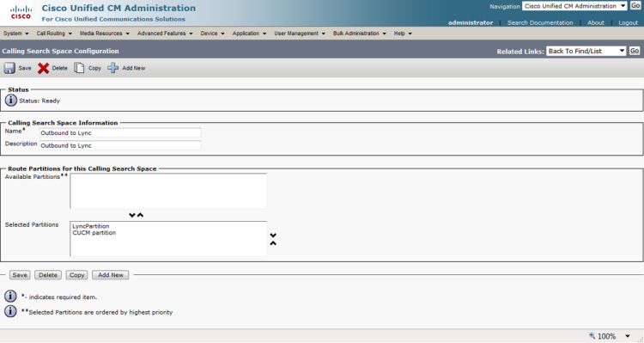Click the zoom magnifier icon in status bar
This screenshot has height=343, width=644.
click(592, 336)
